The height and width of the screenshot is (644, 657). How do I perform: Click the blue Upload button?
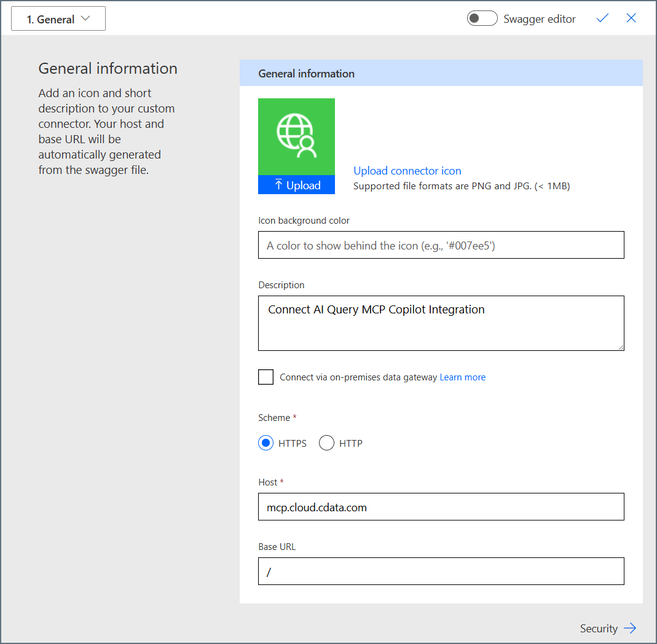(x=296, y=185)
